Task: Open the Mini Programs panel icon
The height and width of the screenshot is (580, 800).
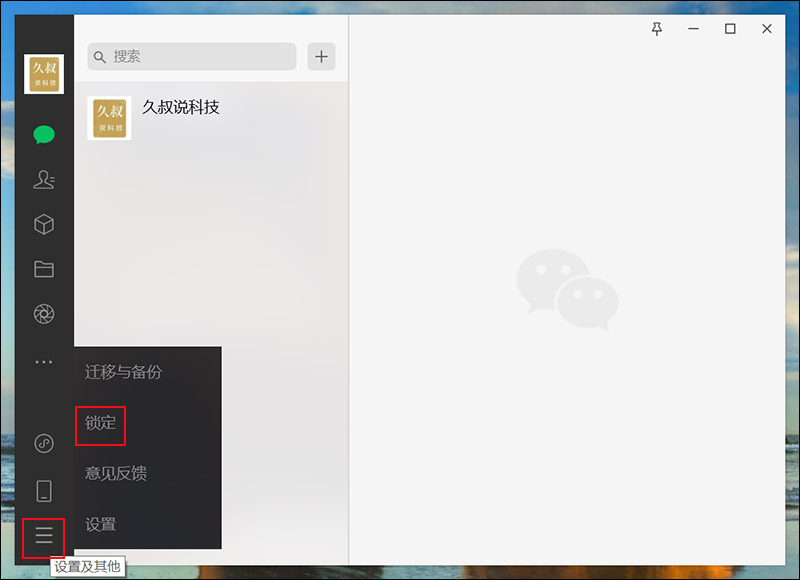Action: click(43, 443)
